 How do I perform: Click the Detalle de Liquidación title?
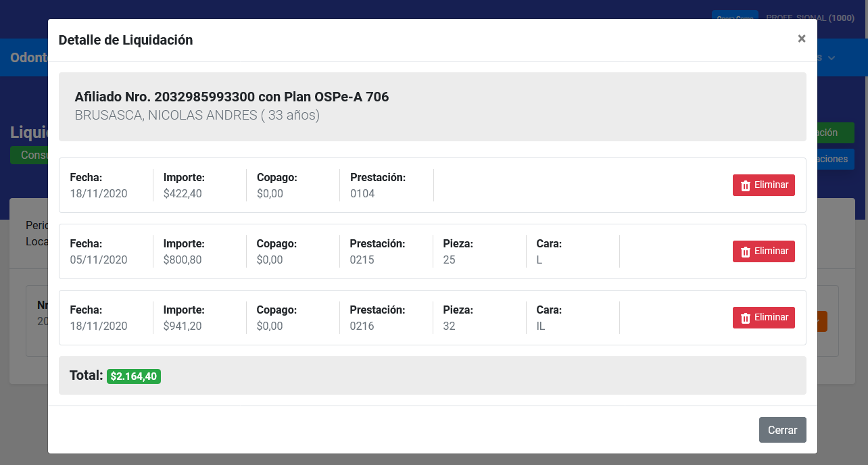coord(126,40)
